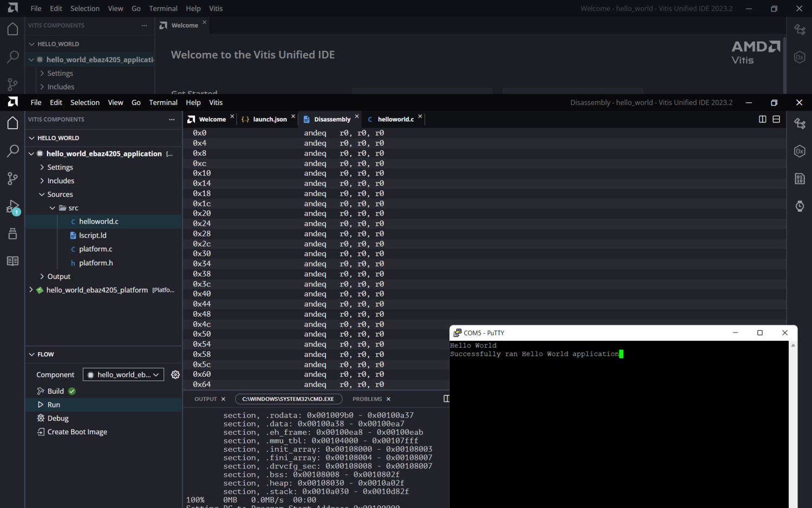
Task: Open the Component selection dropdown
Action: click(x=123, y=375)
